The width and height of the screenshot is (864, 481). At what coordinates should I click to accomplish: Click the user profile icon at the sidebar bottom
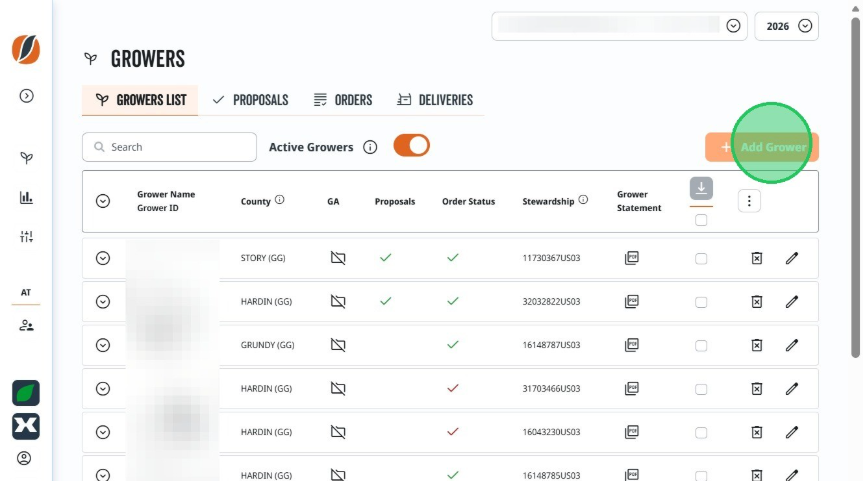[x=24, y=458]
